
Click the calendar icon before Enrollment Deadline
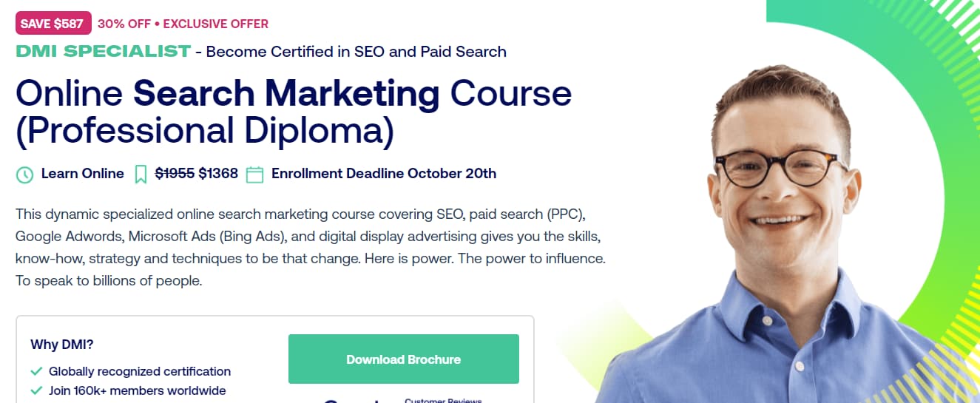click(254, 175)
